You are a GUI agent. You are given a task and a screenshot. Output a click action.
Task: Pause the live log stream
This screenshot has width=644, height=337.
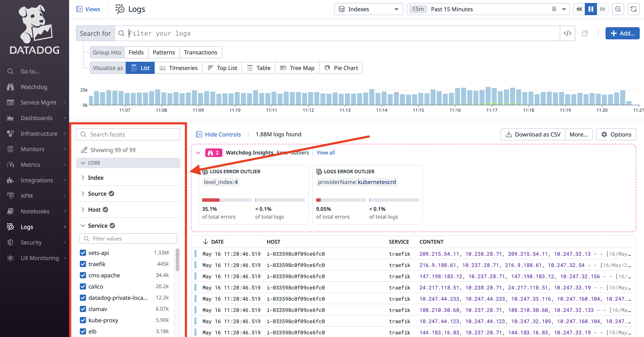[591, 9]
